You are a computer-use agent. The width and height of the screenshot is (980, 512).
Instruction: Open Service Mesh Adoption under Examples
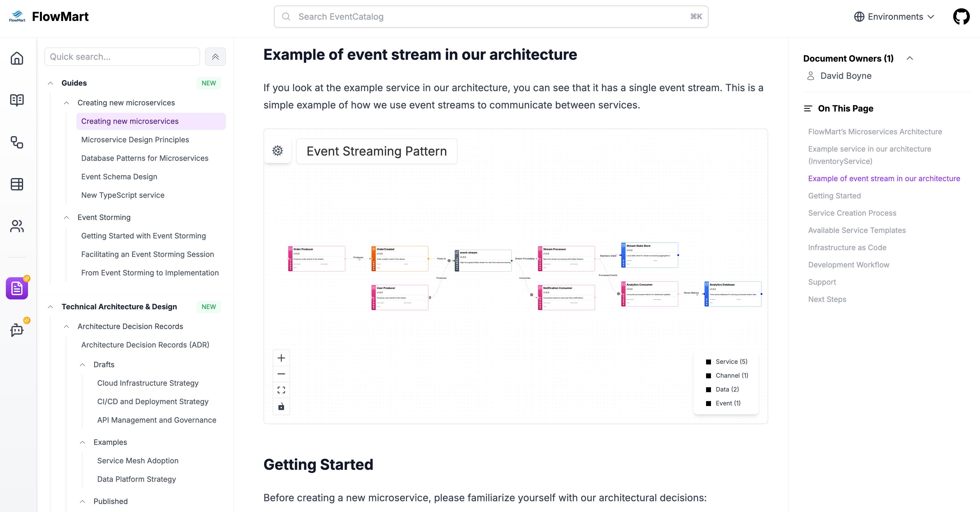click(138, 461)
